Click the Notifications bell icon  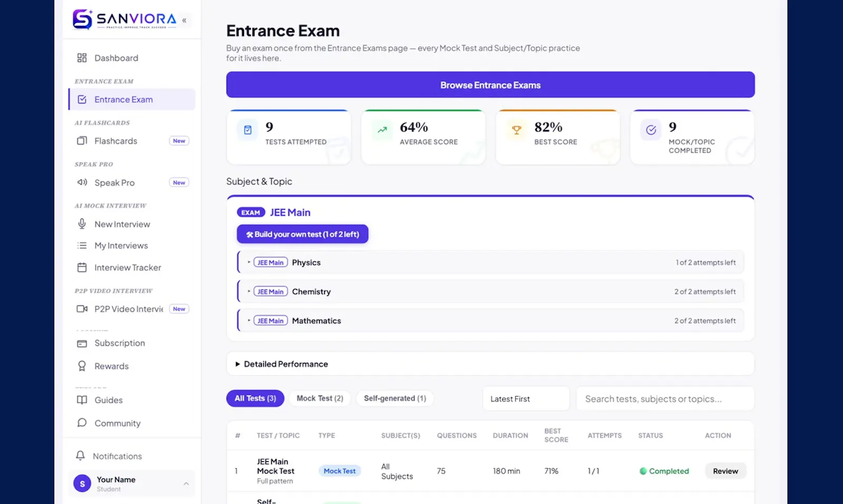(81, 456)
